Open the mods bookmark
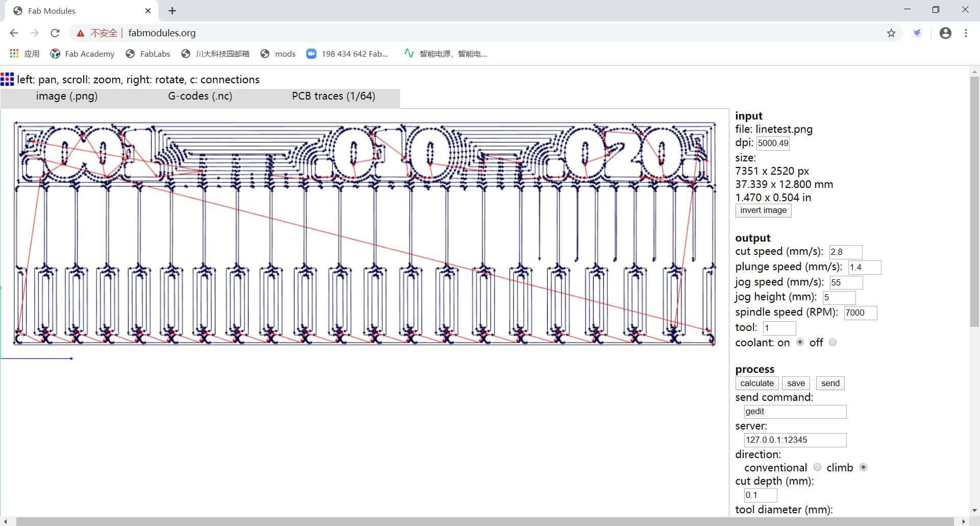The width and height of the screenshot is (980, 526). (x=278, y=54)
